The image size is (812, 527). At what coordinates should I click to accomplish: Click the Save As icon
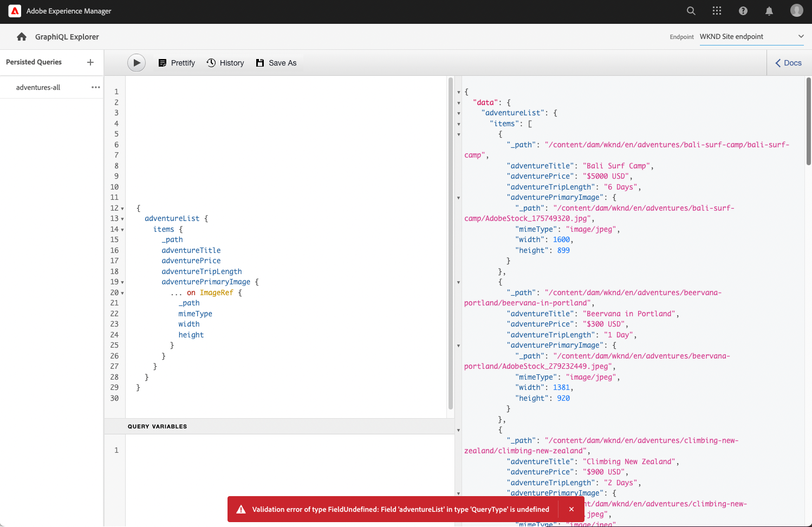[262, 62]
